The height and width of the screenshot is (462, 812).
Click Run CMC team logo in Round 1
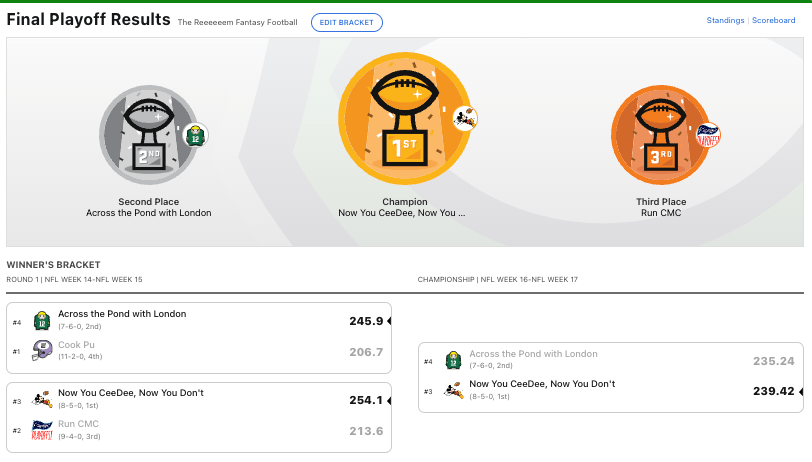(41, 430)
